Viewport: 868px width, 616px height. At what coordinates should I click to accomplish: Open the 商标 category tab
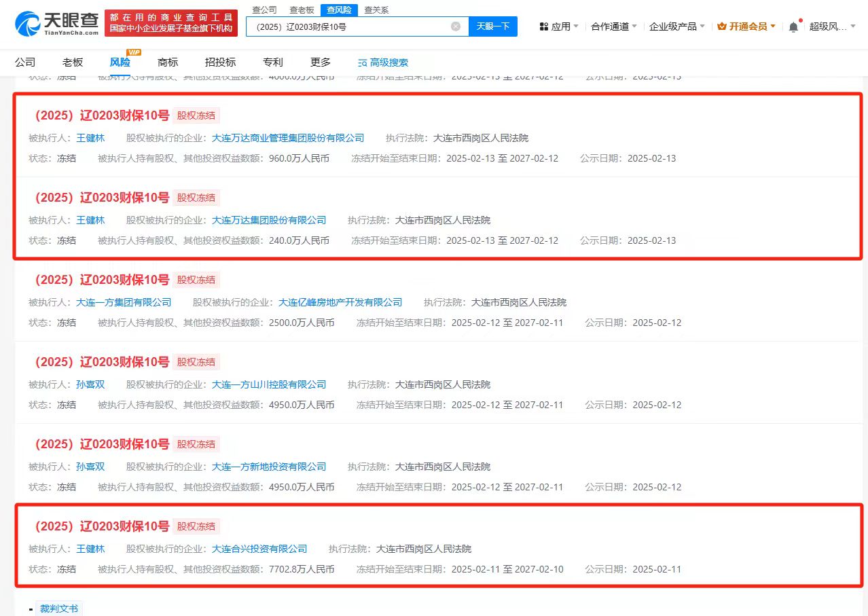click(168, 62)
